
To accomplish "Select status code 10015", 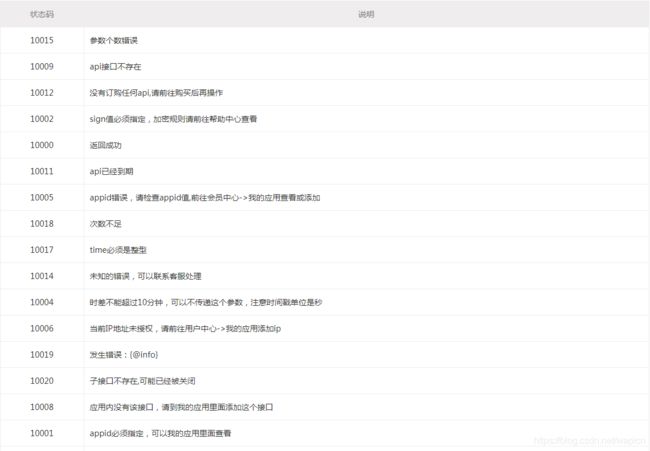I will [x=42, y=40].
